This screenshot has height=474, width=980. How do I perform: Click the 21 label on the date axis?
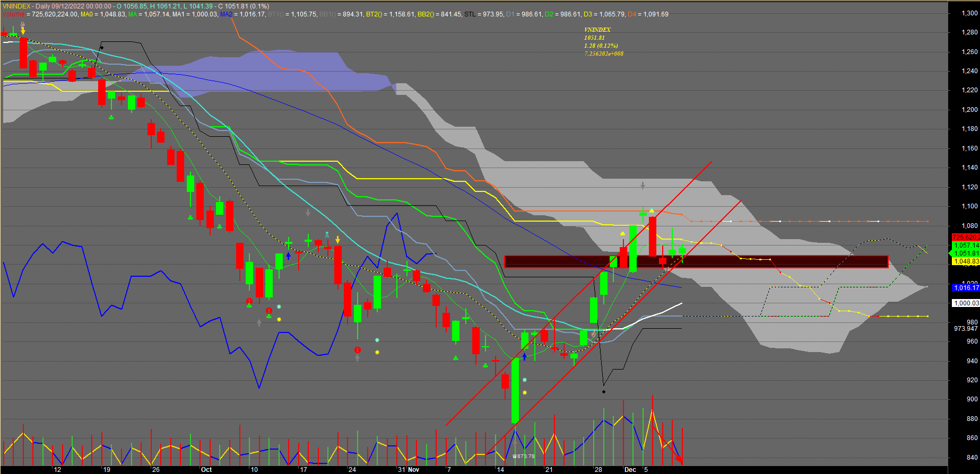point(549,470)
